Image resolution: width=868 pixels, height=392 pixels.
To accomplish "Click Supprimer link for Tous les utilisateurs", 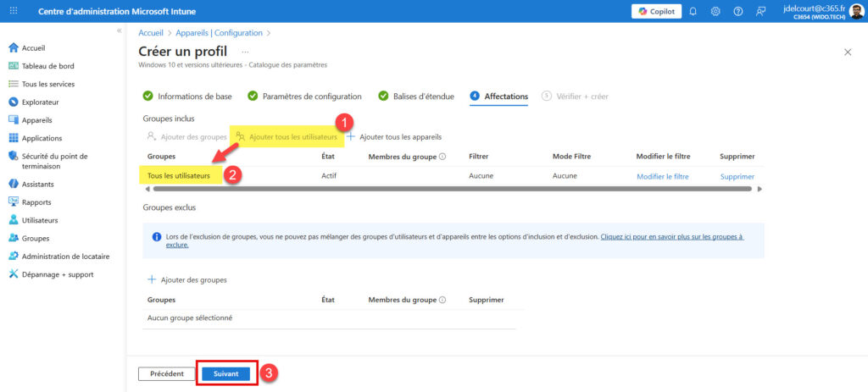I will click(737, 176).
